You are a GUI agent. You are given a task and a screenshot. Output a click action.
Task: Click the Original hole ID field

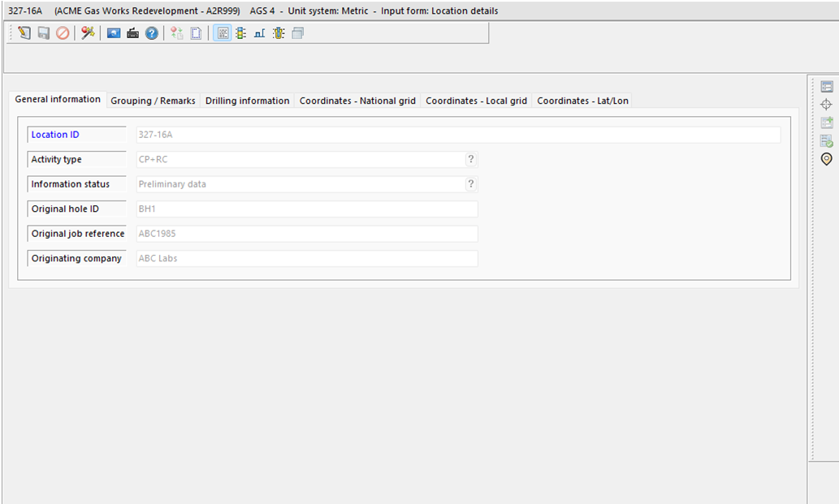pyautogui.click(x=305, y=209)
